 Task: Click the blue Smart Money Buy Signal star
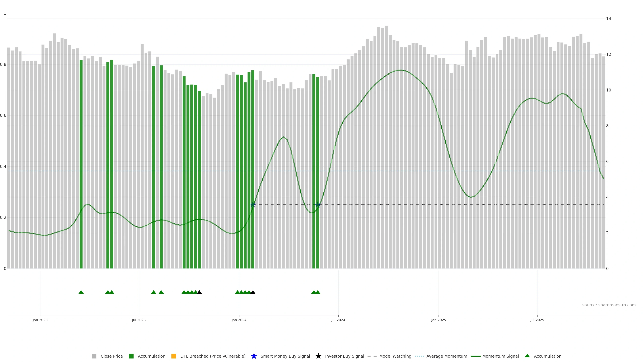(x=254, y=356)
